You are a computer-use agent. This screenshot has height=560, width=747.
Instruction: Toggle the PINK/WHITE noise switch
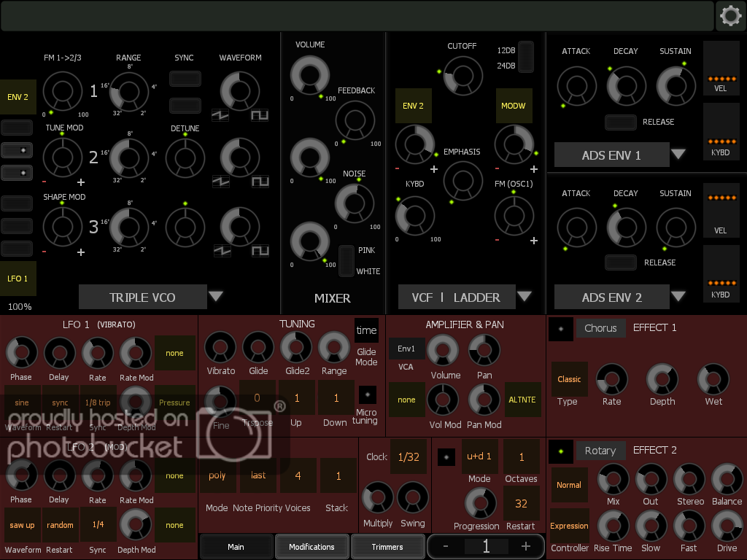pyautogui.click(x=346, y=261)
